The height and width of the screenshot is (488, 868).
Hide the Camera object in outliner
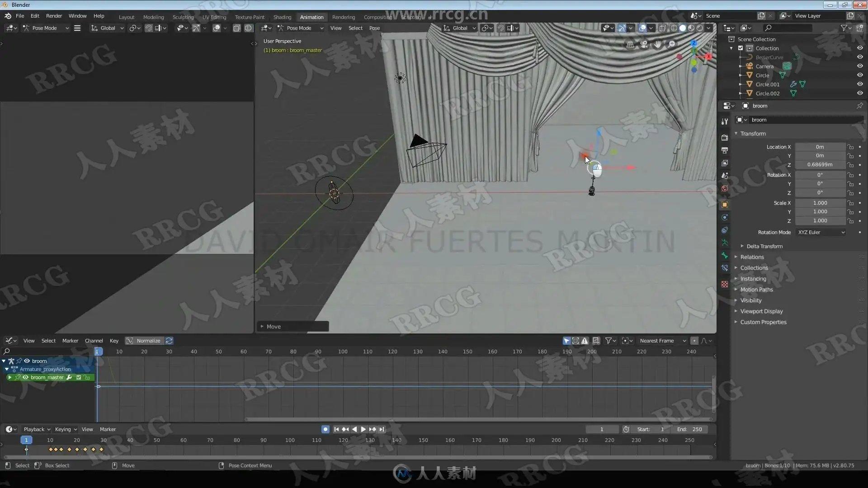tap(860, 66)
